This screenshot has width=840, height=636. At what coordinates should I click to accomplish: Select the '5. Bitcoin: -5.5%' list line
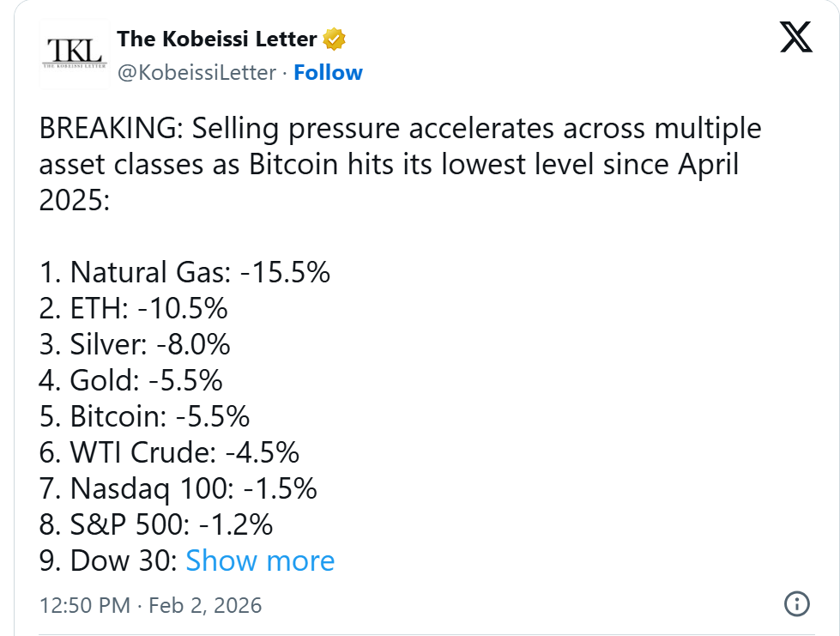click(144, 416)
